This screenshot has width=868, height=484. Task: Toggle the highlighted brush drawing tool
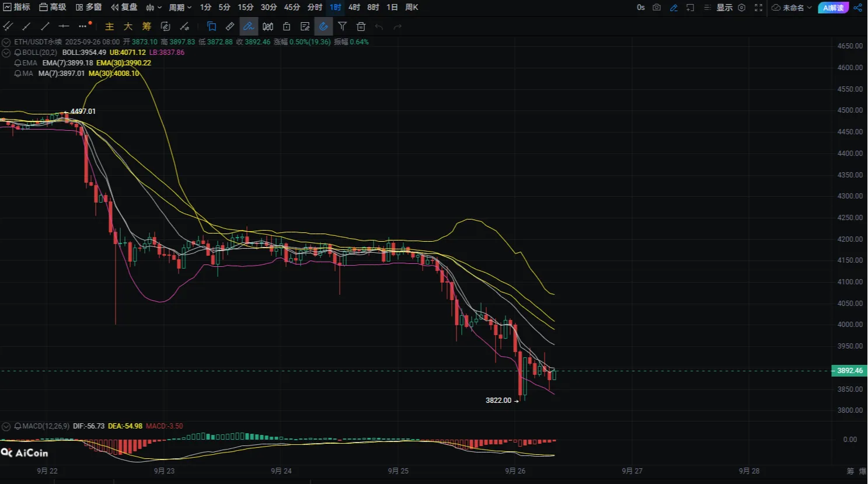point(249,26)
